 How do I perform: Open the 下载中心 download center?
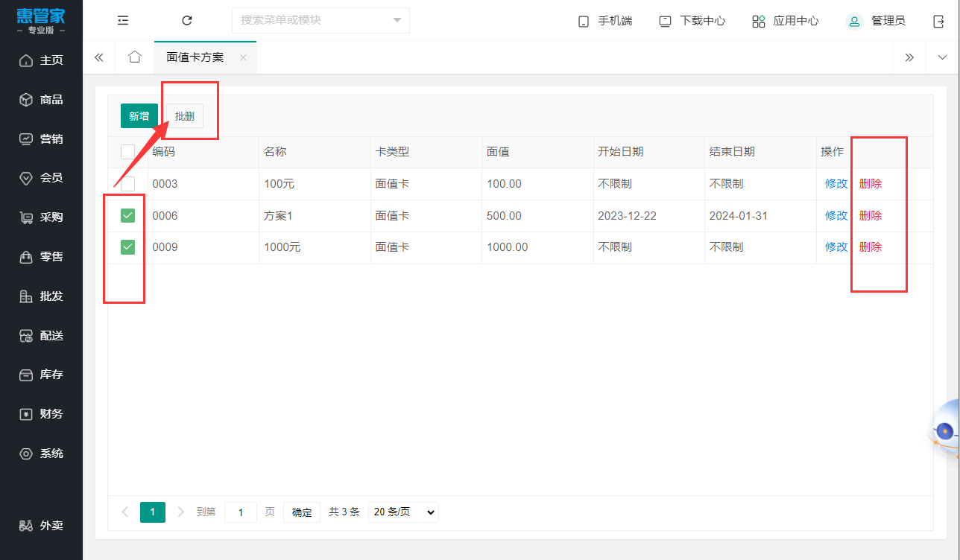click(x=692, y=21)
